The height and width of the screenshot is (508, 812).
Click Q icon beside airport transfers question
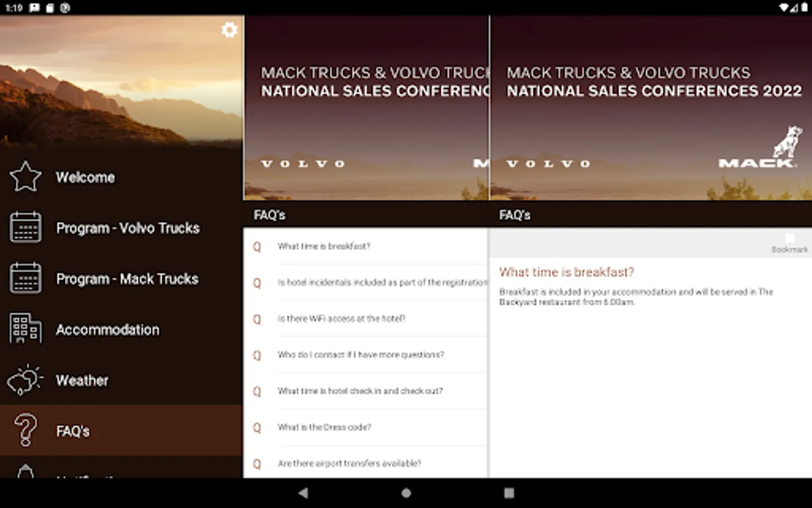point(257,463)
